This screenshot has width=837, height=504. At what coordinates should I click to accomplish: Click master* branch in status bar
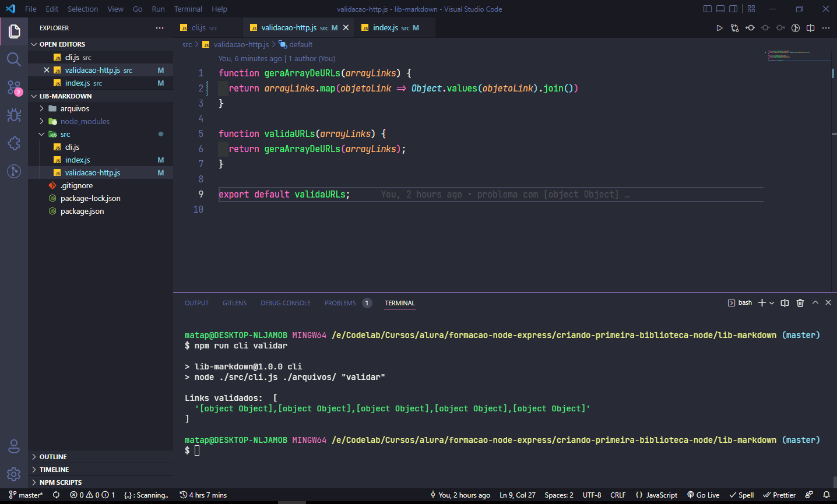pyautogui.click(x=26, y=495)
